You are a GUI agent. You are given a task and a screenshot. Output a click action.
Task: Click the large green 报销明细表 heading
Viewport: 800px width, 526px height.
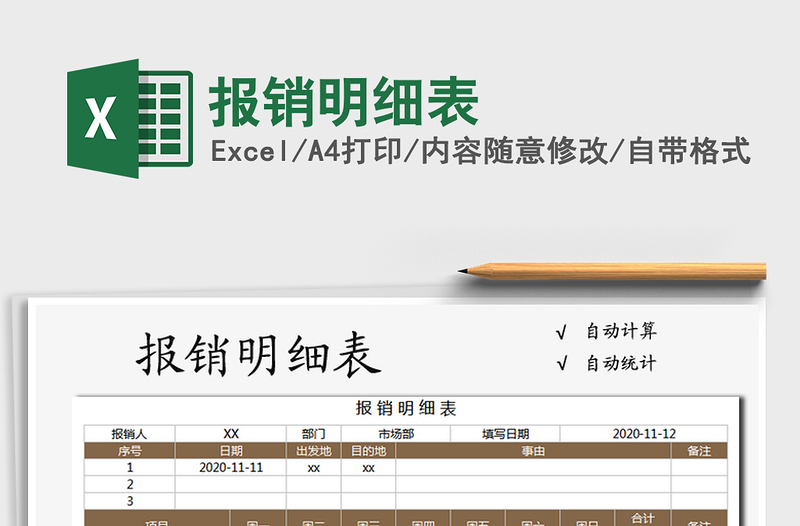tap(344, 102)
